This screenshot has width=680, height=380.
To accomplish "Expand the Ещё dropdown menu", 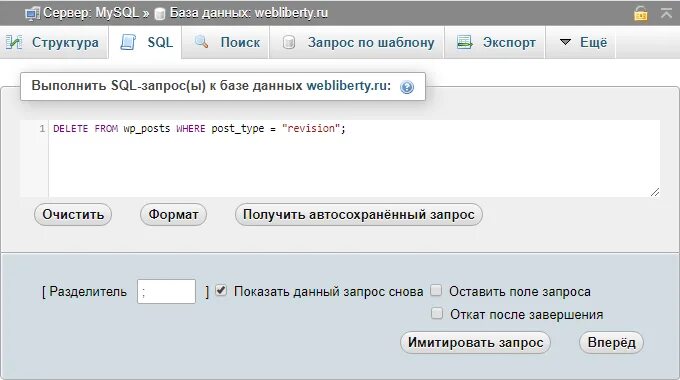I will tap(583, 43).
